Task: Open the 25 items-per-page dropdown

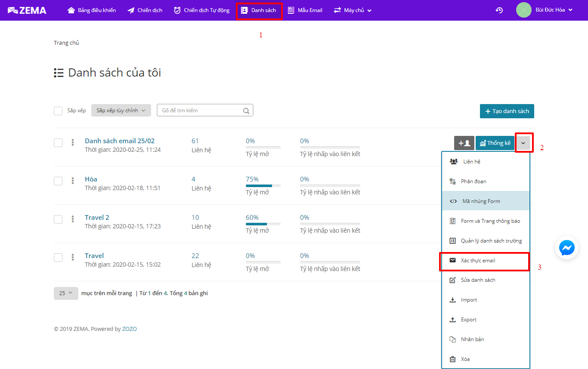Action: coord(66,293)
